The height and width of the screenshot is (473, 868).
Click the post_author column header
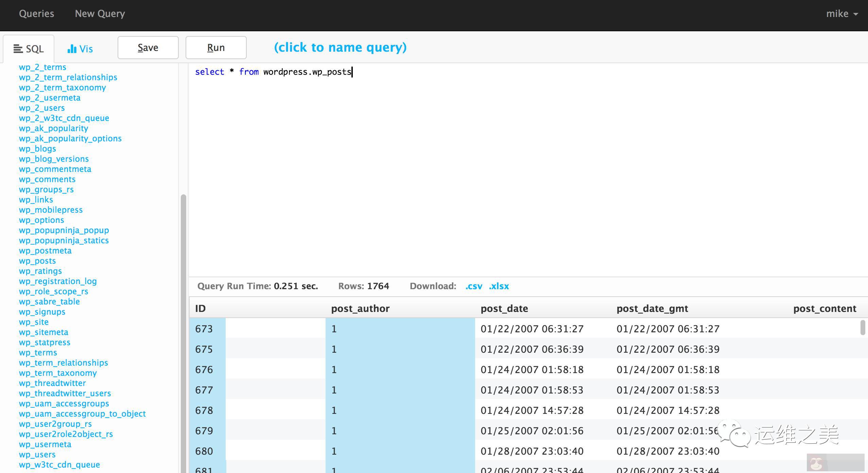pyautogui.click(x=360, y=309)
